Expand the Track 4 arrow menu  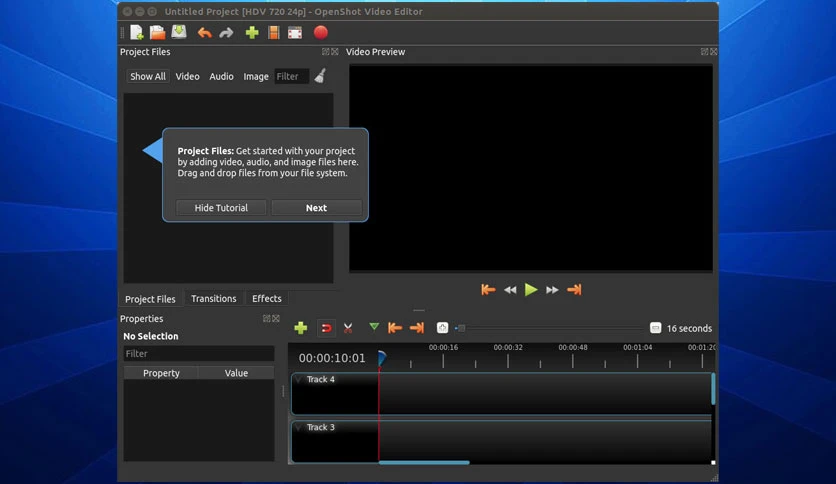pyautogui.click(x=299, y=380)
